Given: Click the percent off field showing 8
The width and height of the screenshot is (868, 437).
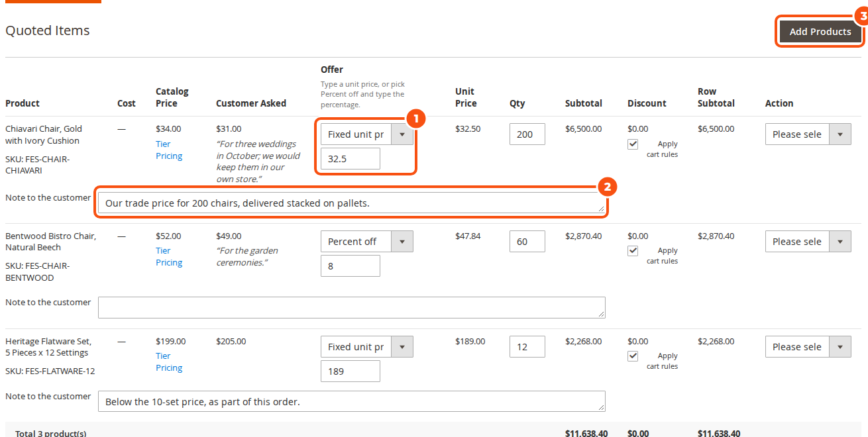Looking at the screenshot, I should click(351, 266).
